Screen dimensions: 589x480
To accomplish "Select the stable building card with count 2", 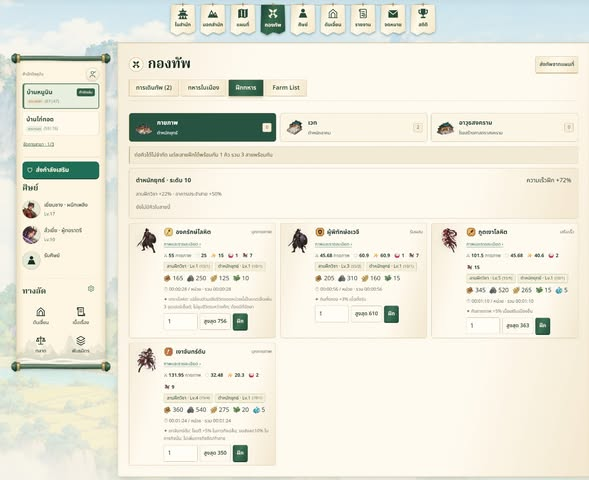I will [x=353, y=127].
